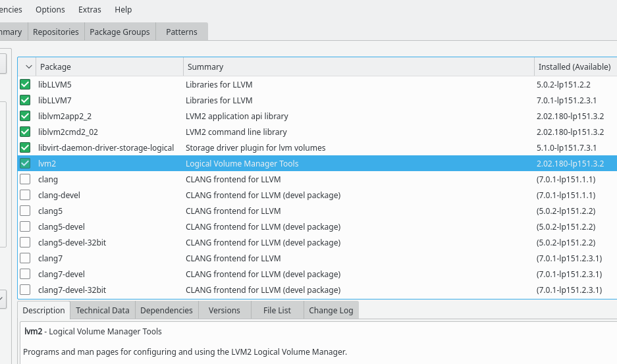Check the clang7-devel package checkbox
This screenshot has width=617, height=364.
click(x=25, y=274)
